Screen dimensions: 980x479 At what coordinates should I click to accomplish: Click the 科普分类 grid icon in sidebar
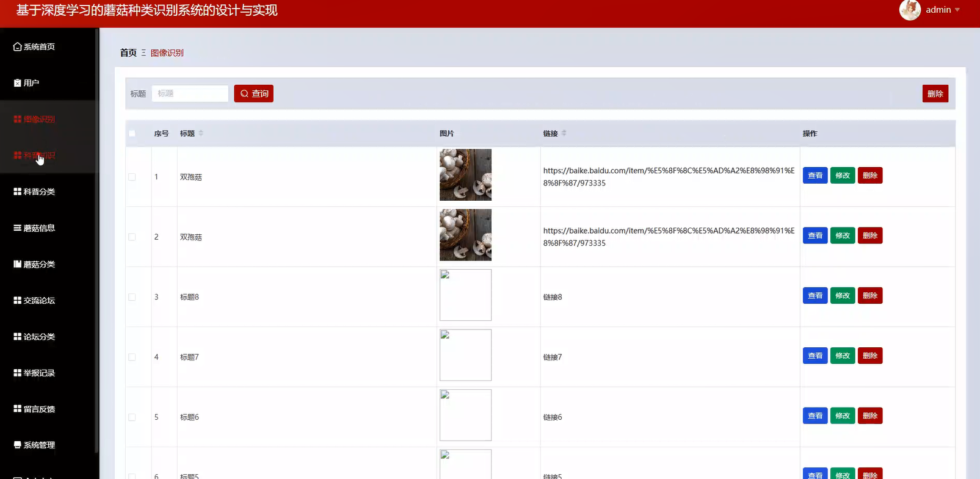point(17,192)
